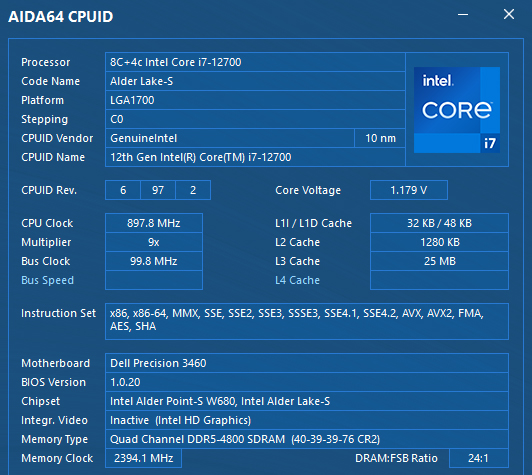The height and width of the screenshot is (475, 532).
Task: Select the Chipset value Intel Alder Point-S W680
Action: click(x=307, y=401)
